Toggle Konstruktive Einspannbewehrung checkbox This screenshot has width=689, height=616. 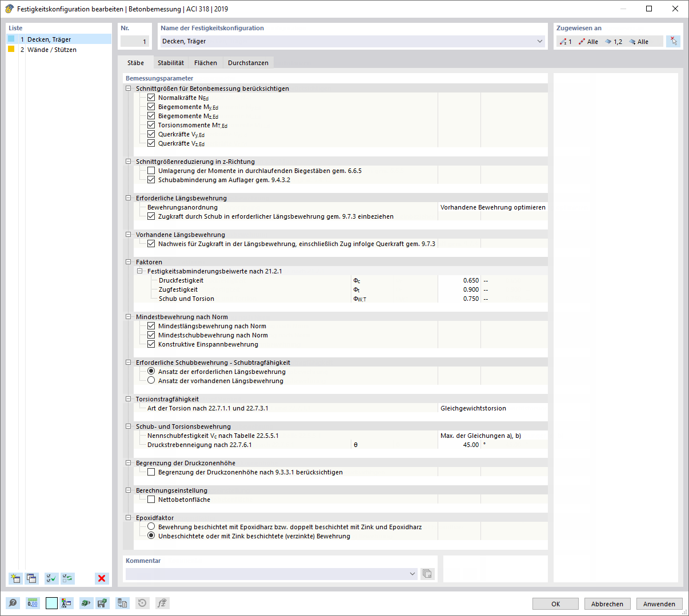click(x=151, y=344)
